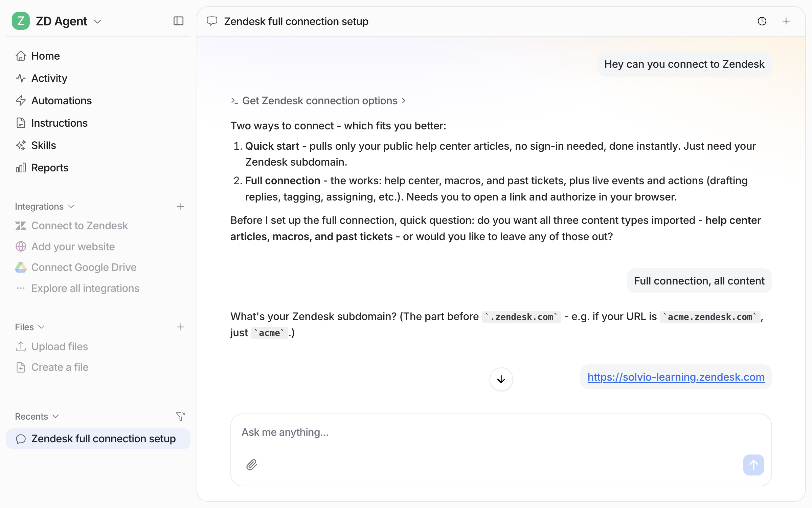This screenshot has width=812, height=508.
Task: Click the 'Full connection' bold list item
Action: [x=283, y=181]
